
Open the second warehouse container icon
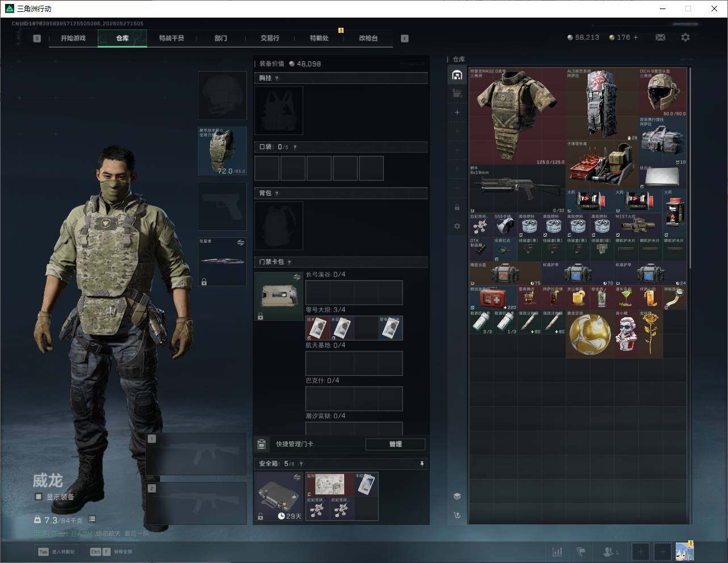coord(457,94)
